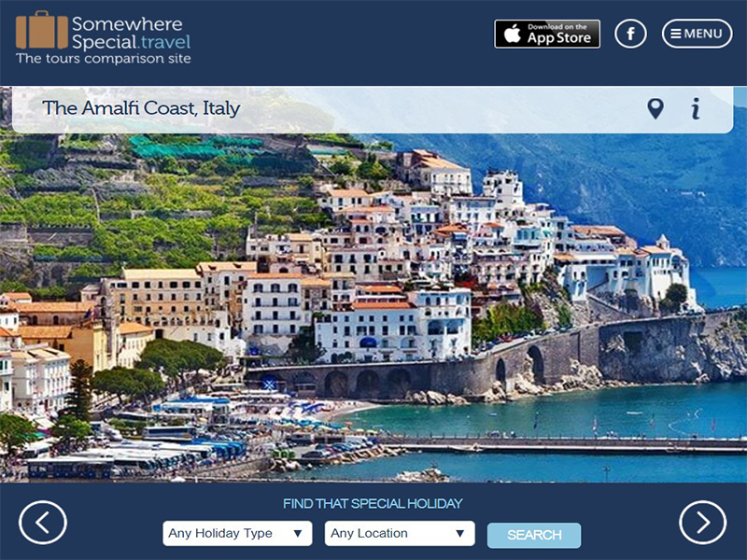Click the arrow on Holiday Type selector

tap(298, 533)
